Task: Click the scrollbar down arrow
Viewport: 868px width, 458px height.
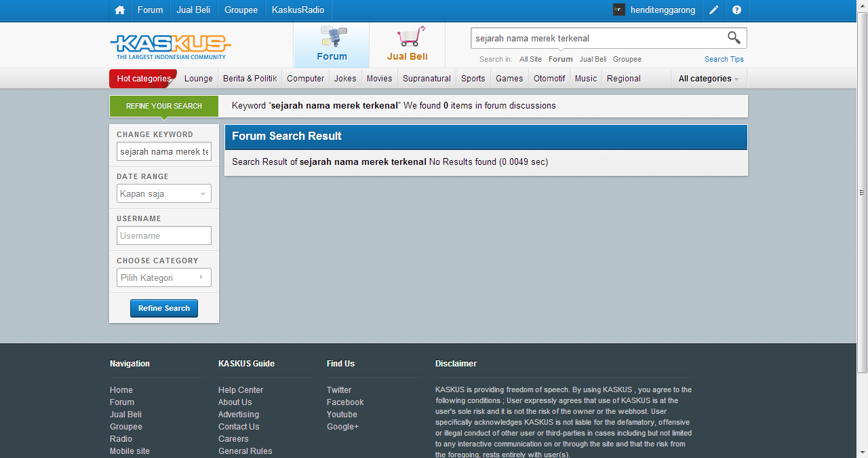Action: [862, 453]
